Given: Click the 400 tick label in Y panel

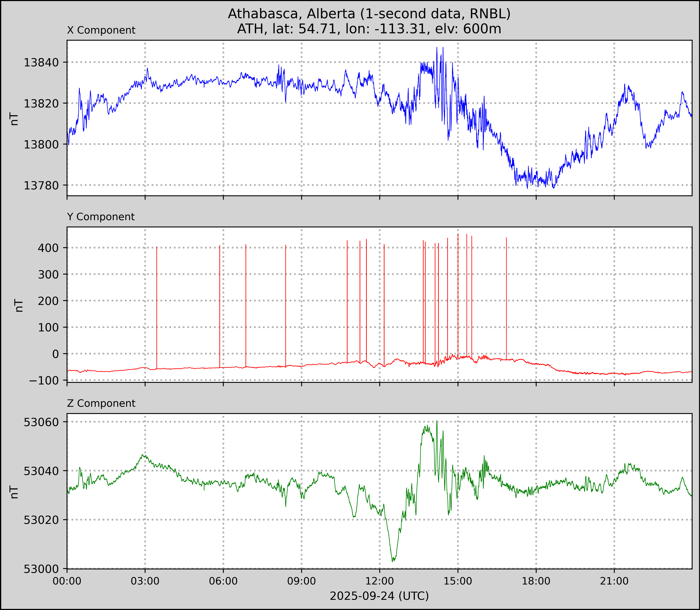Looking at the screenshot, I should (x=48, y=248).
